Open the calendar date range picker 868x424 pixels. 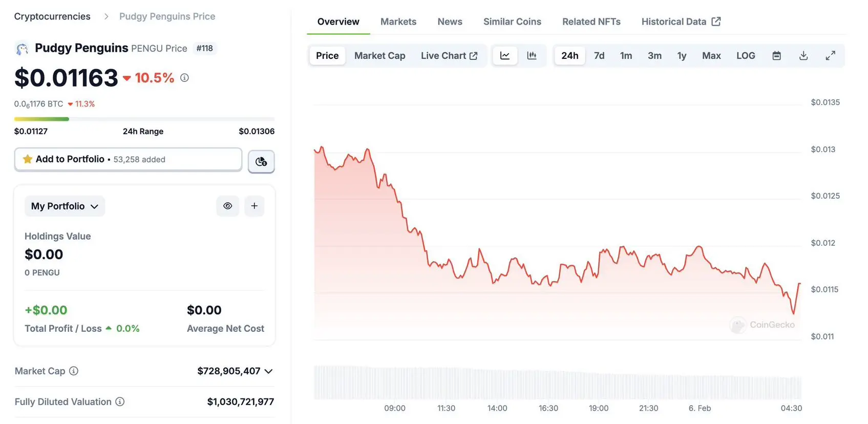(x=776, y=56)
